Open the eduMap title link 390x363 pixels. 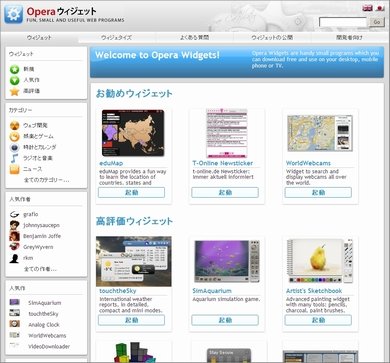111,163
